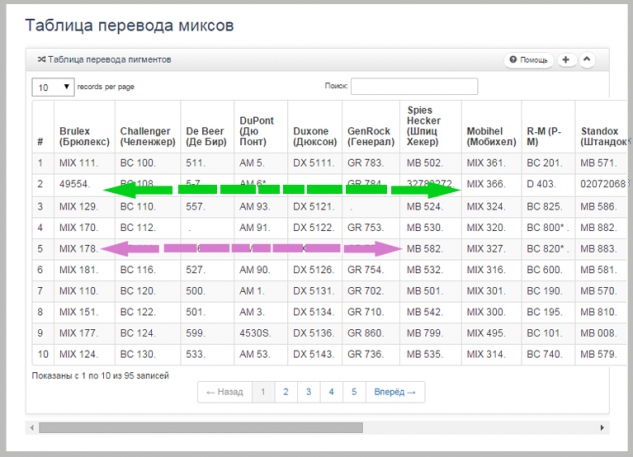This screenshot has height=457, width=633.
Task: Go to page 5 of the table
Action: pyautogui.click(x=354, y=392)
